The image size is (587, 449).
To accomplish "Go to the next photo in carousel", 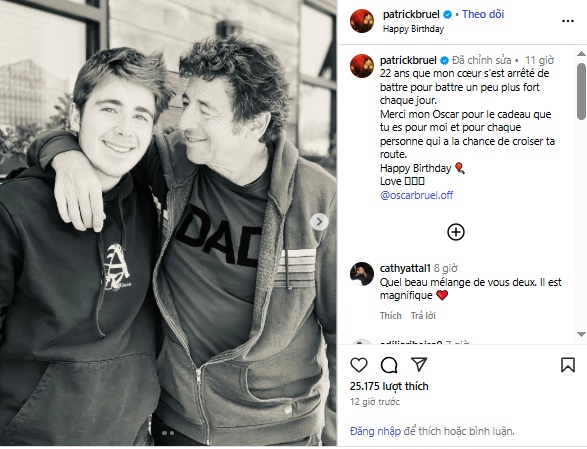I will coord(319,222).
